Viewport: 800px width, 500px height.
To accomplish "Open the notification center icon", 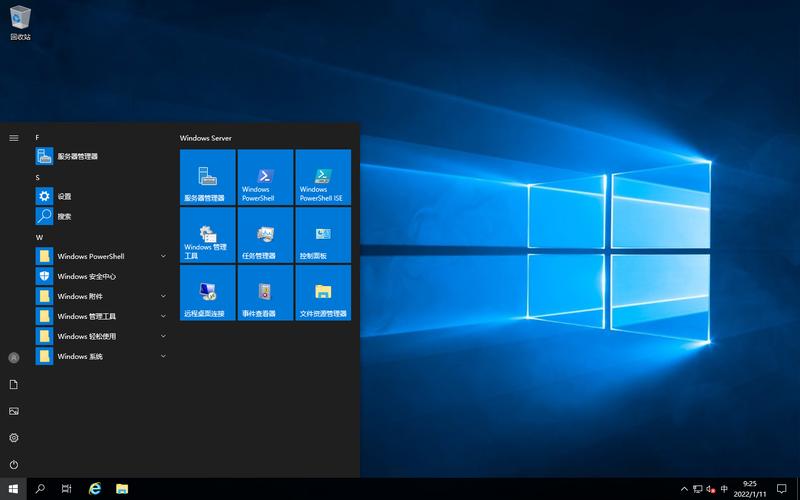I will click(781, 489).
